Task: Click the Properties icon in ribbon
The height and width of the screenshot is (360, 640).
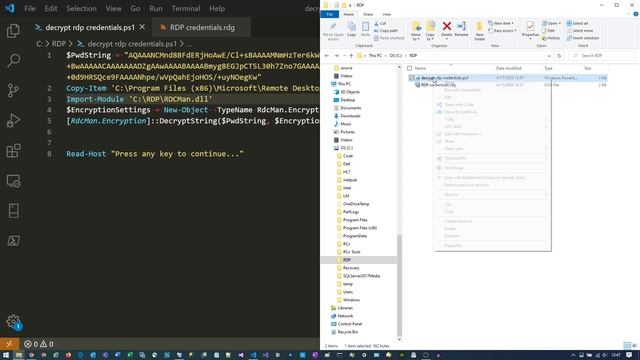Action: 530,29
